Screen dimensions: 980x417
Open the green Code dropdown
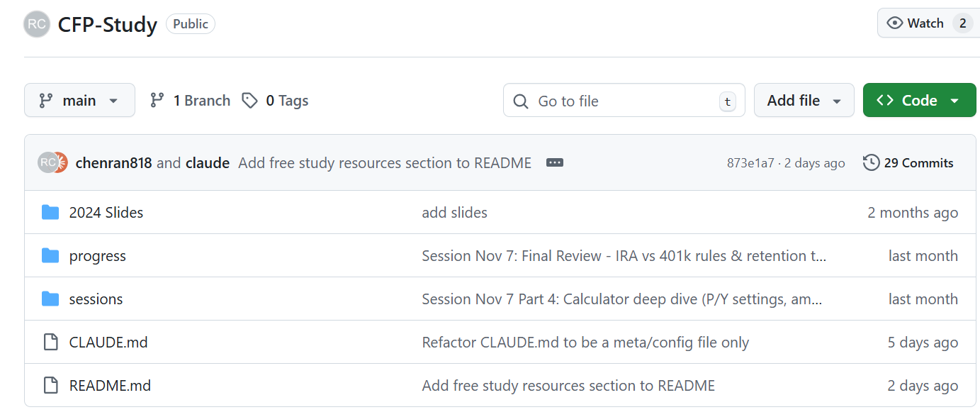919,101
